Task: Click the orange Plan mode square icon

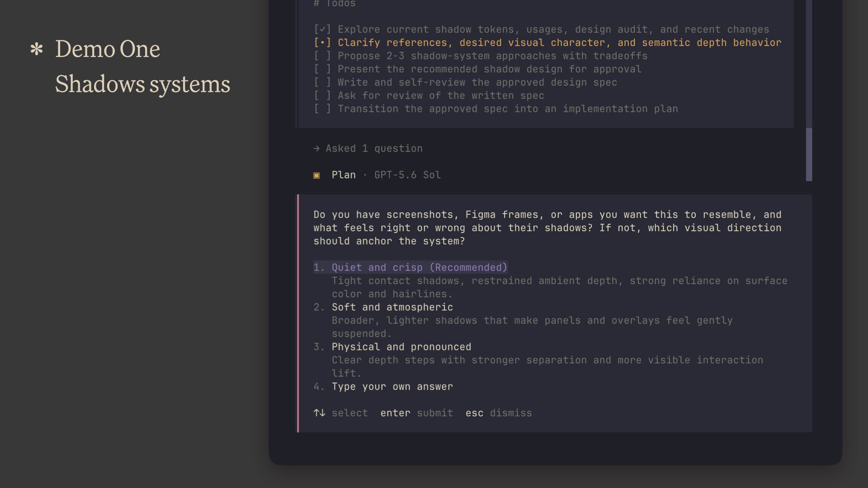Action: 316,175
